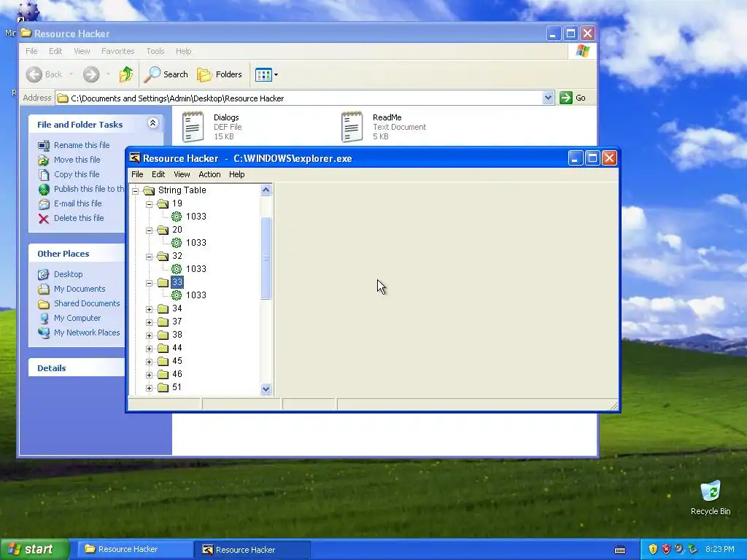Screen dimensions: 747x560
Task: Collapse folder 33 in the tree
Action: [x=149, y=283]
